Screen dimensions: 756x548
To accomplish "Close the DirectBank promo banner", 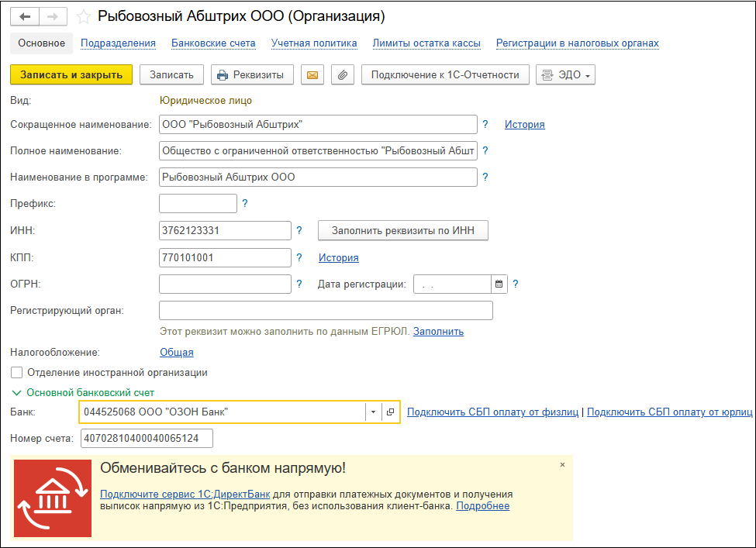I will point(562,464).
